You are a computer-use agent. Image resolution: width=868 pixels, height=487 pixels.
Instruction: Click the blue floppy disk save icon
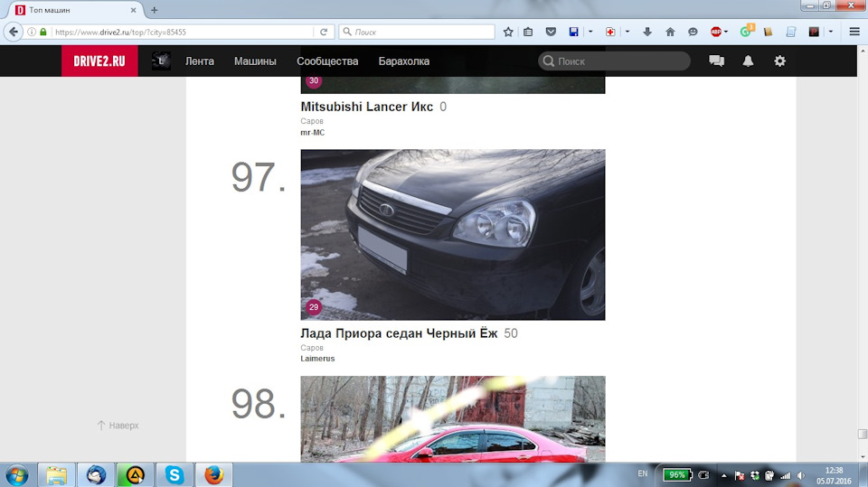[x=573, y=33]
